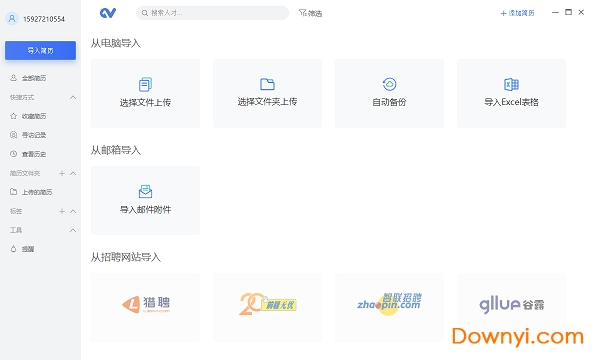
Task: Open the 自动备份 card
Action: tap(390, 93)
